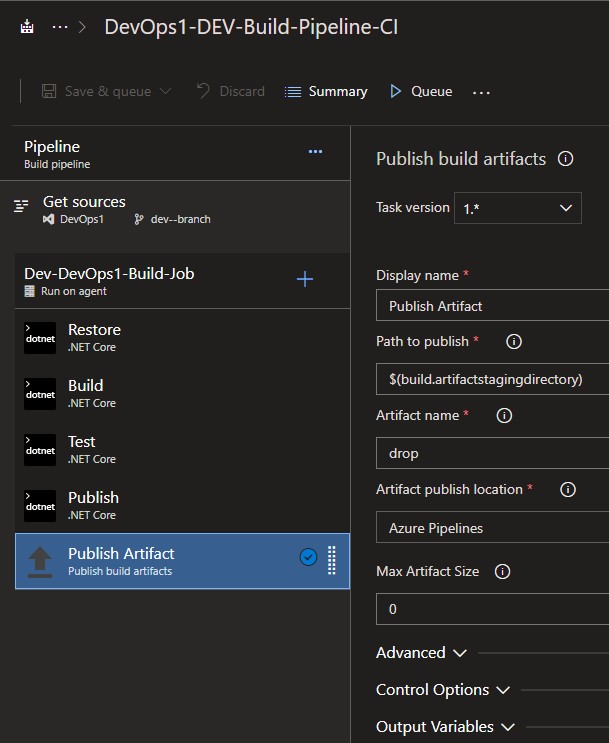Expand the Advanced section

tap(421, 652)
